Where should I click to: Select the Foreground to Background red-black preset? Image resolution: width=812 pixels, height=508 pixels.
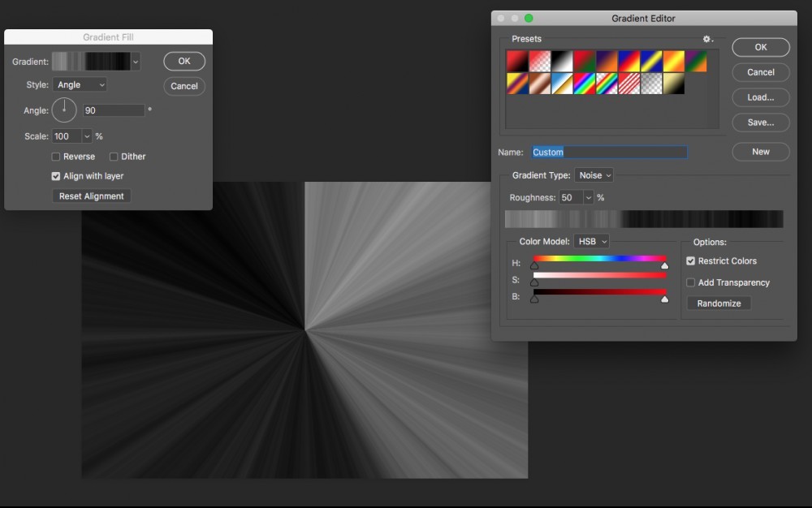click(x=516, y=61)
